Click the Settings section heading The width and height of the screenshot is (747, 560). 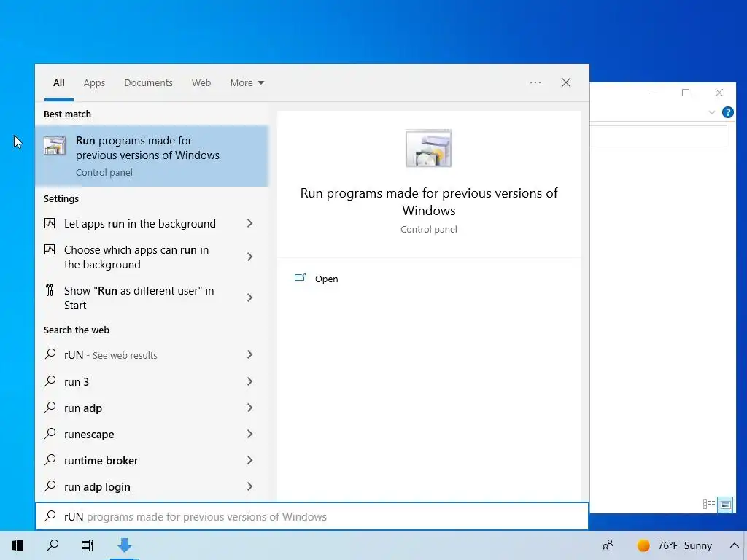pyautogui.click(x=61, y=198)
